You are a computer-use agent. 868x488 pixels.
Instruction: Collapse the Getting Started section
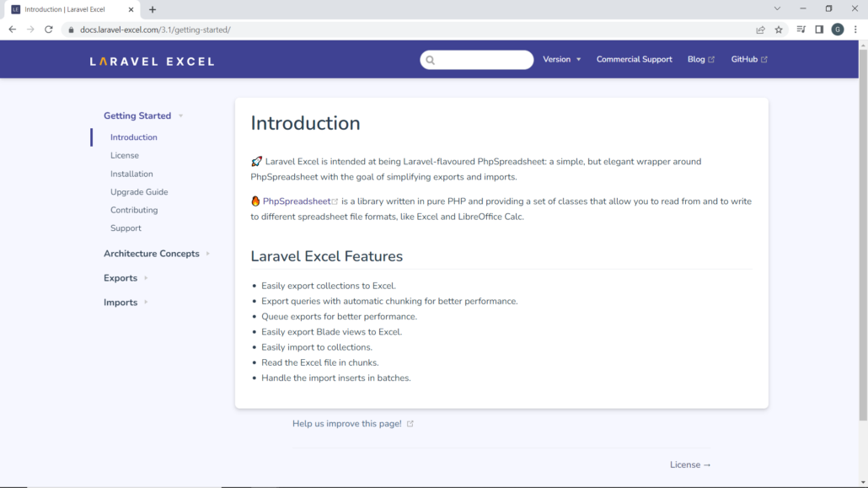click(x=143, y=115)
